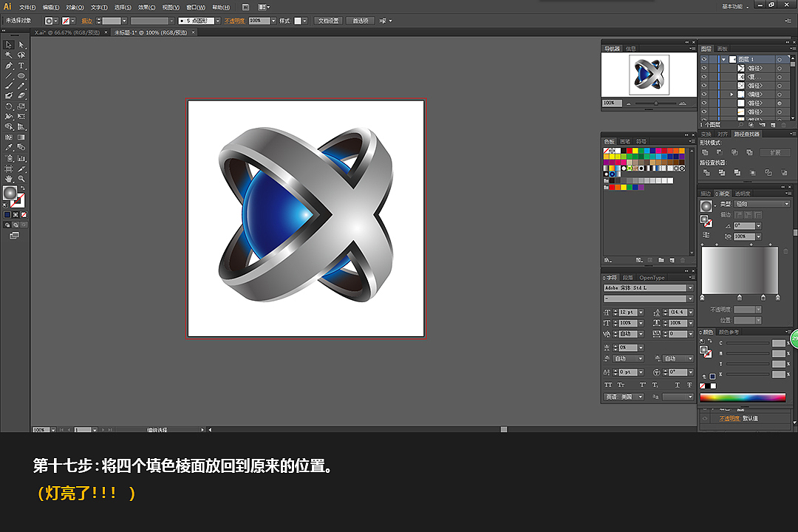The image size is (798, 532).
Task: Toggle visibility of the first <路径> sublayer
Action: click(x=703, y=68)
